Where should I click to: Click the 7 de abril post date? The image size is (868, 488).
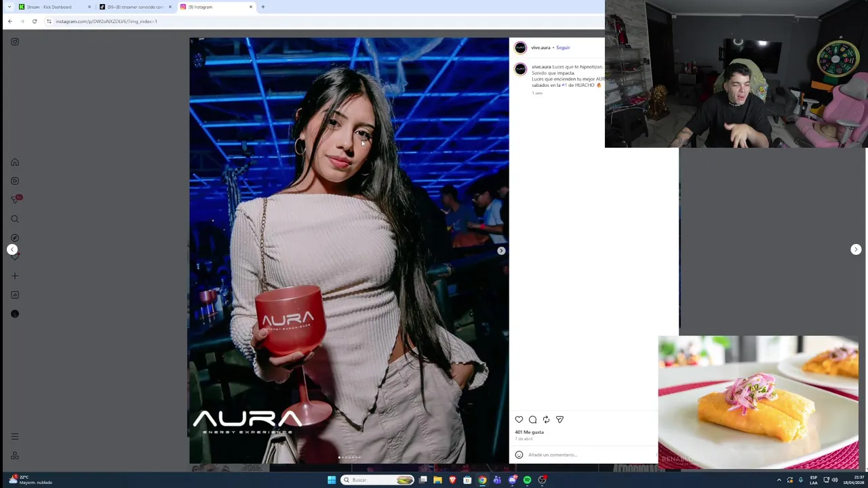(524, 439)
